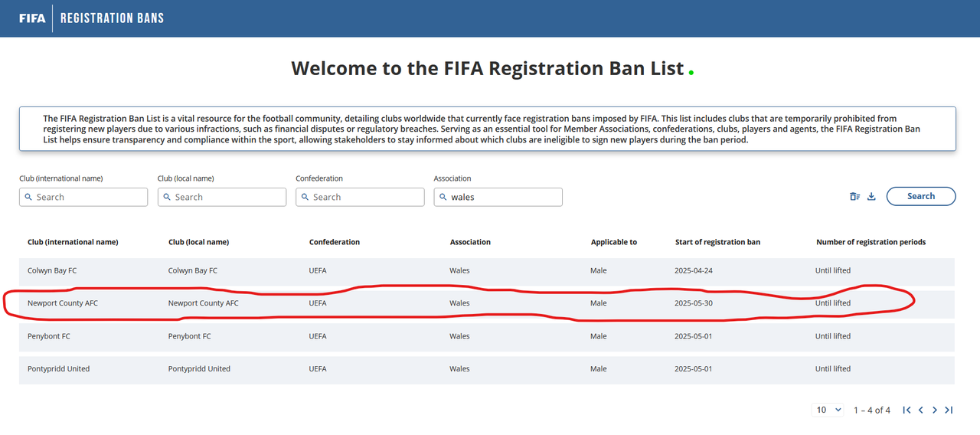Click Colwyn Bay FC local name cell
Image resolution: width=980 pixels, height=435 pixels.
(x=193, y=270)
